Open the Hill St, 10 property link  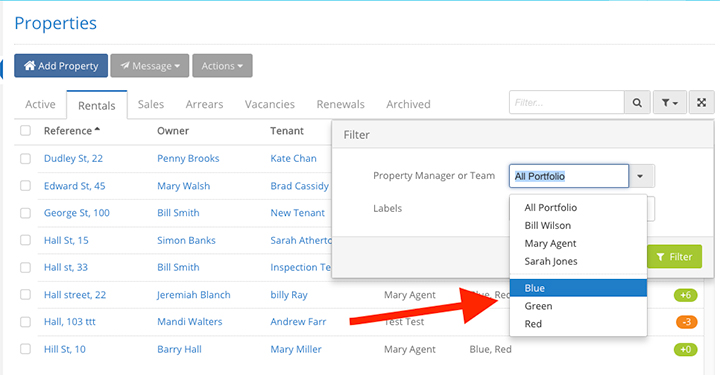(x=65, y=349)
